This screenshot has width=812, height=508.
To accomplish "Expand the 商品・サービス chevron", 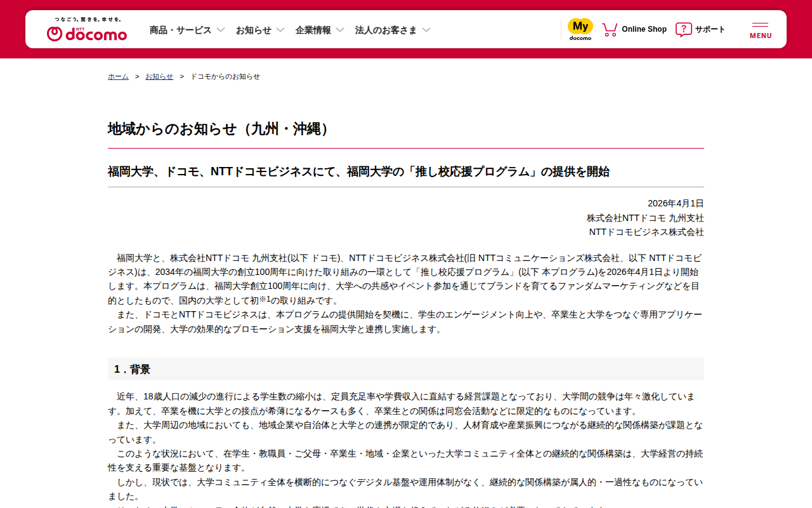I will [x=221, y=30].
